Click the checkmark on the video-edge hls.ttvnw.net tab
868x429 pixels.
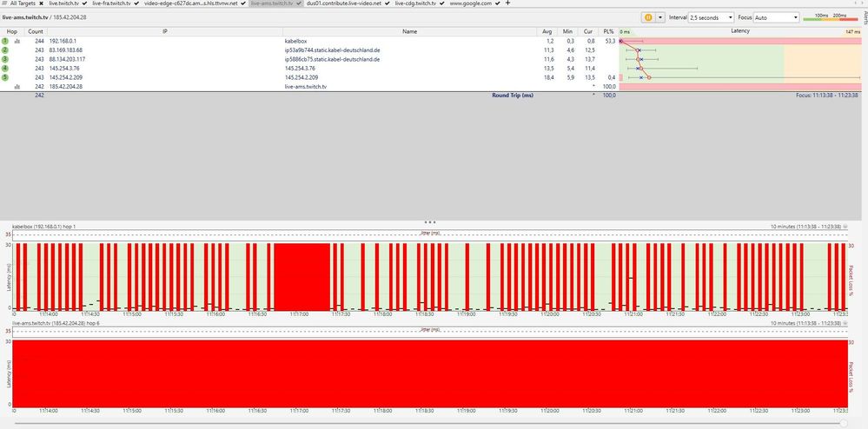pos(242,3)
